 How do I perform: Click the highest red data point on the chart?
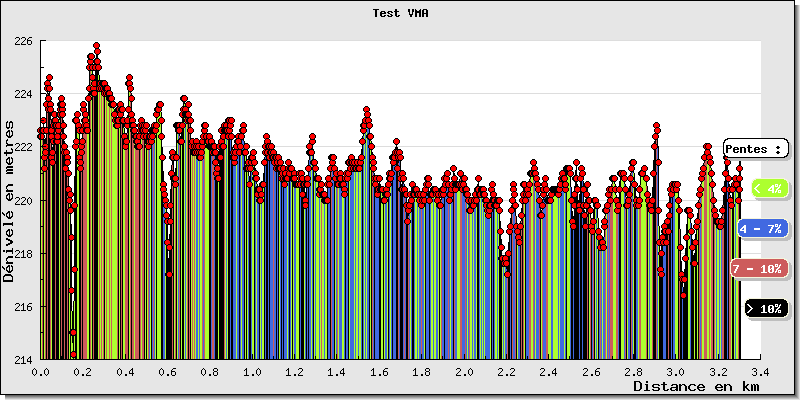point(96,46)
